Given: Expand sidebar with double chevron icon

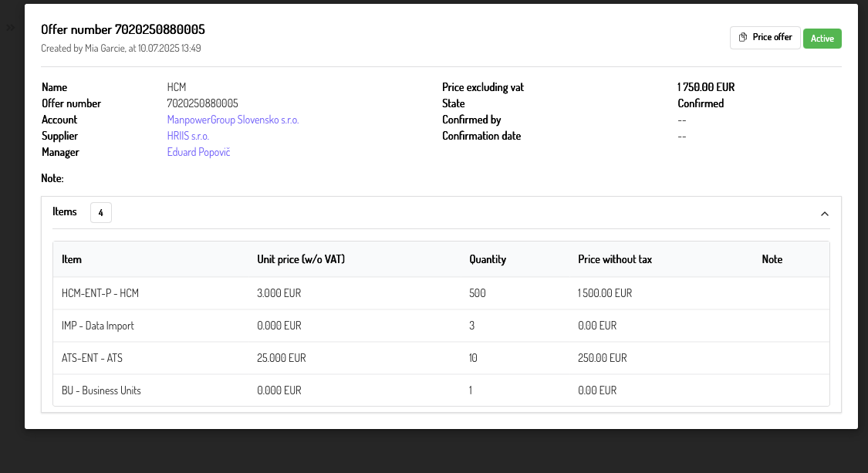Looking at the screenshot, I should [11, 28].
